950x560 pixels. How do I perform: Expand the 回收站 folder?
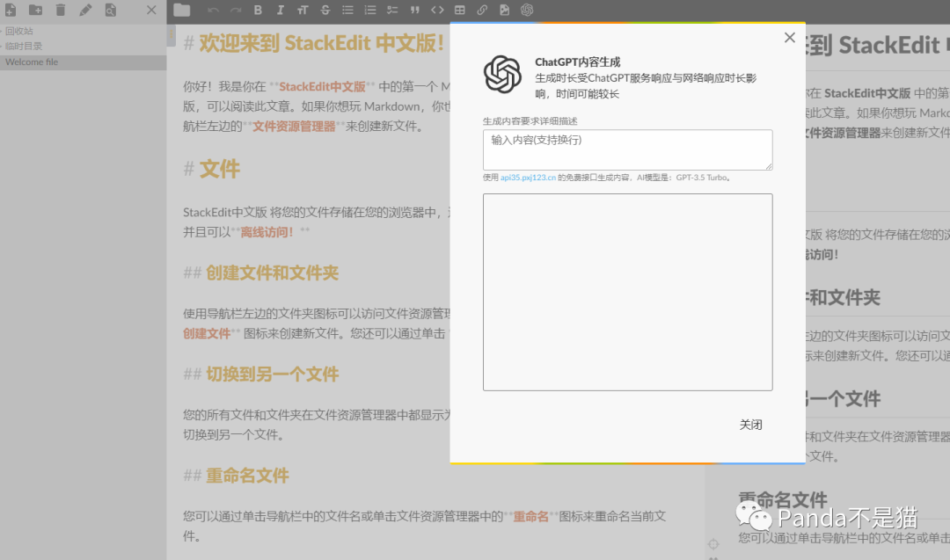point(83,31)
